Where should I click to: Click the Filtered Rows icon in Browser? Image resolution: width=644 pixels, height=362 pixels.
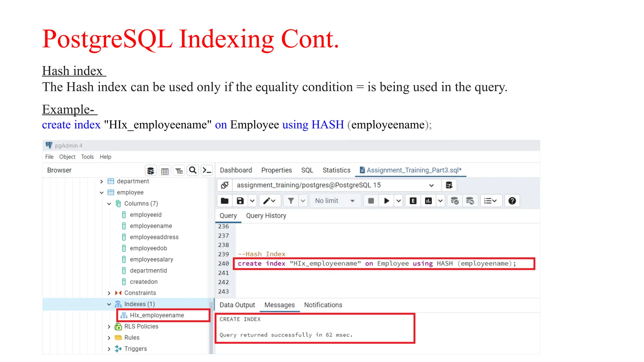click(x=179, y=171)
